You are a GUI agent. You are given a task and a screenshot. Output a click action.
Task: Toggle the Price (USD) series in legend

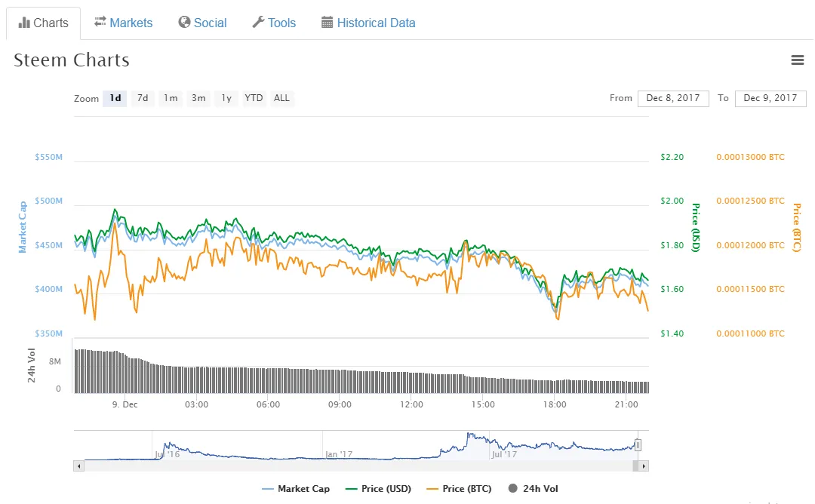[378, 488]
